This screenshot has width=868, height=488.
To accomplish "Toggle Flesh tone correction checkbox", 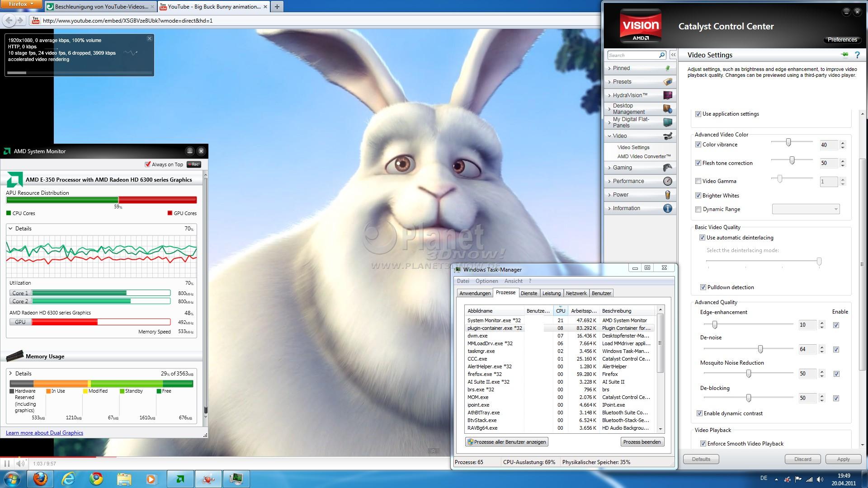I will click(698, 163).
